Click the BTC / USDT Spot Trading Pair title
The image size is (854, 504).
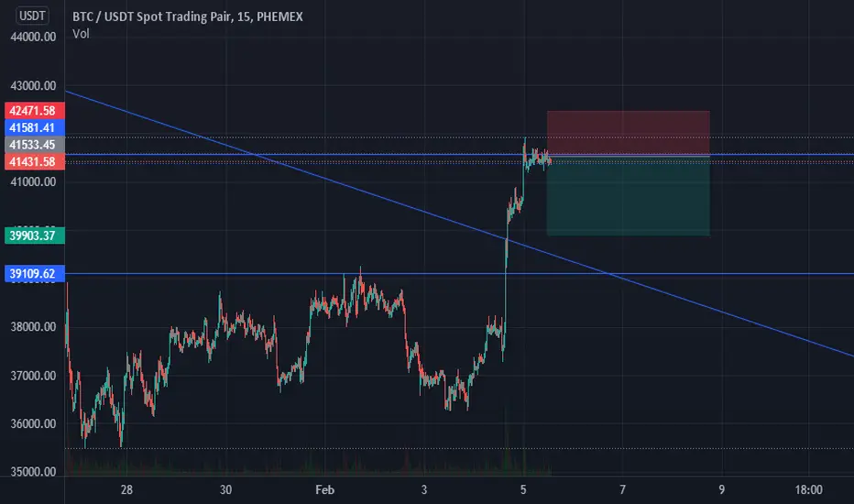pos(187,16)
